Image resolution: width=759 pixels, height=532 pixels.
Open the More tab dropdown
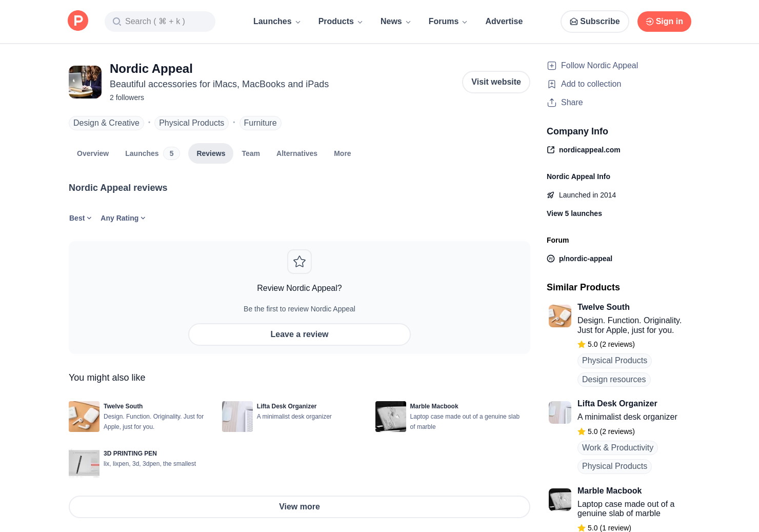point(343,153)
